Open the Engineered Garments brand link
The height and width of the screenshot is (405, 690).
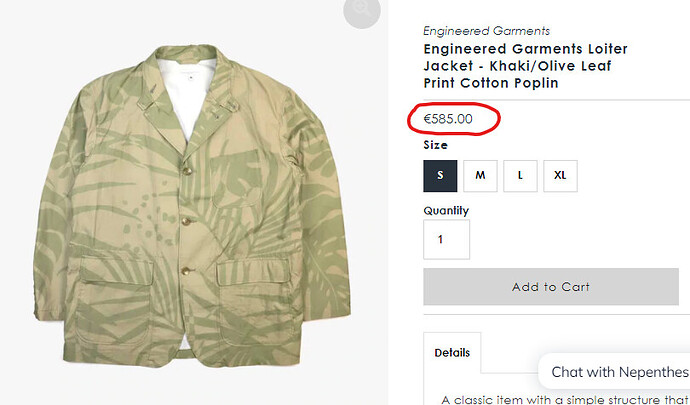point(486,31)
